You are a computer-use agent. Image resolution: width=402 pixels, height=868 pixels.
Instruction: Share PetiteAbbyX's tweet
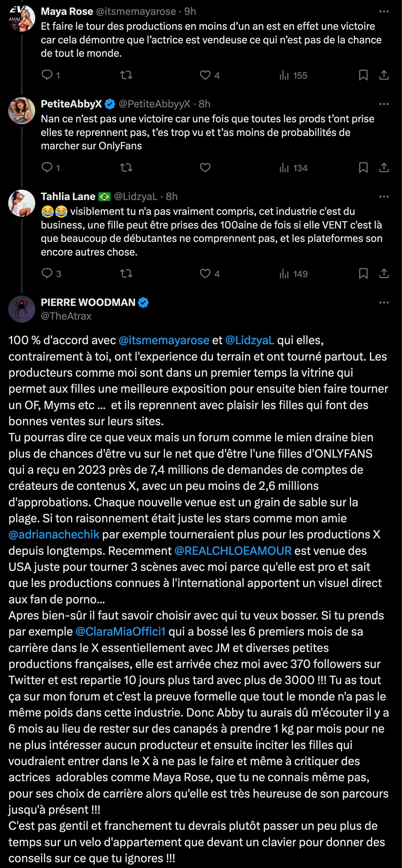coord(384,168)
